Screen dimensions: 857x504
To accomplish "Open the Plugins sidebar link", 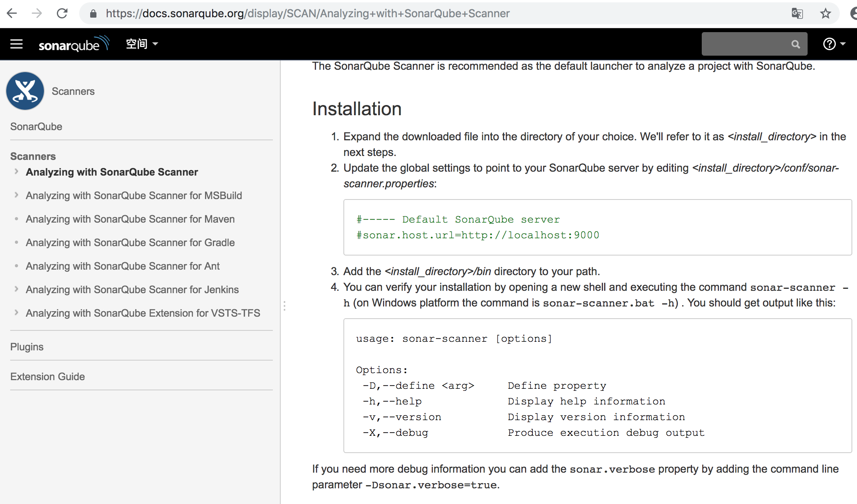I will (x=27, y=347).
